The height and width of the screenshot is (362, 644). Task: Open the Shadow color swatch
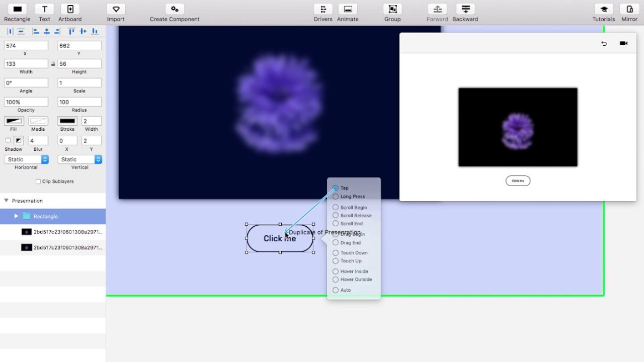click(x=19, y=140)
